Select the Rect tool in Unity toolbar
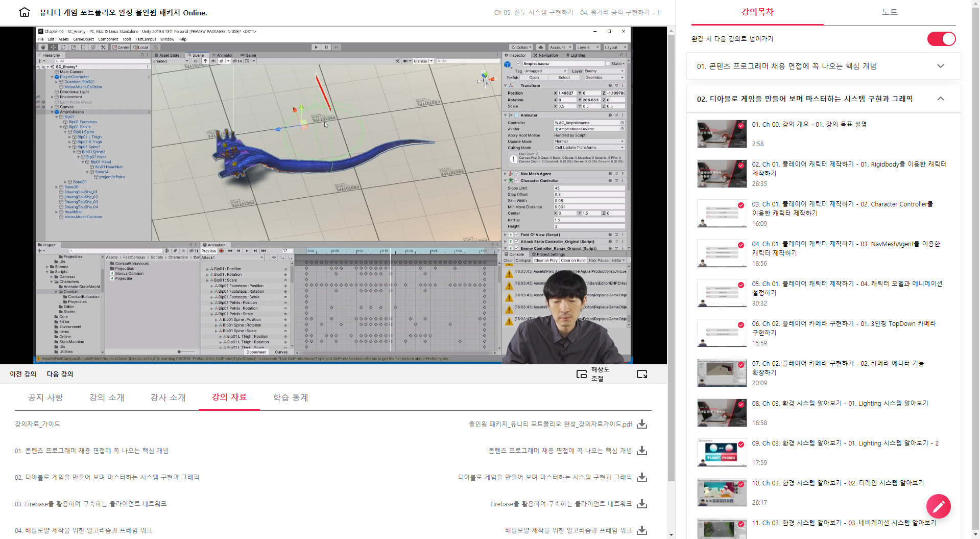The image size is (980, 539). (83, 47)
